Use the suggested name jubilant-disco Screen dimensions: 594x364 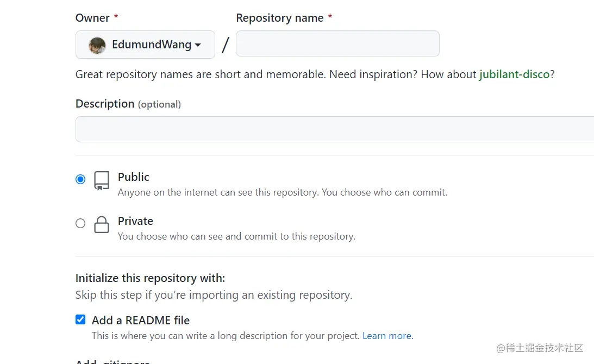coord(514,74)
